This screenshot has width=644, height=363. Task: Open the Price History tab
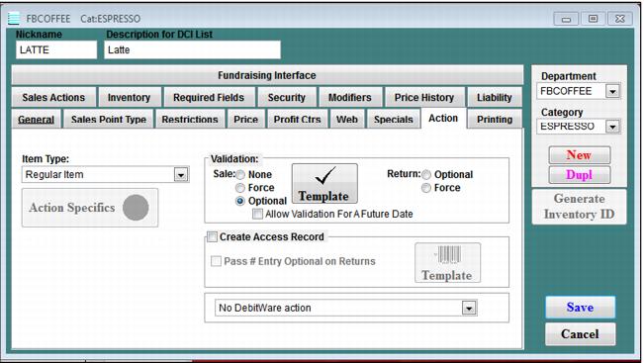click(x=424, y=98)
